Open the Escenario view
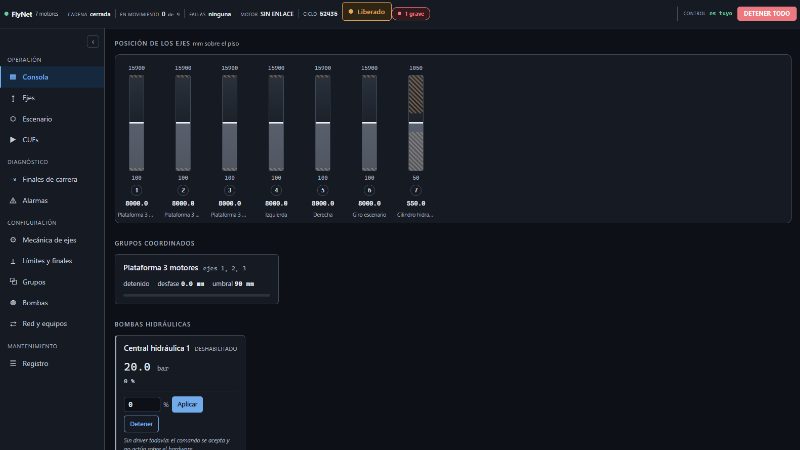Screen dimensions: 800x450 tap(52, 119)
